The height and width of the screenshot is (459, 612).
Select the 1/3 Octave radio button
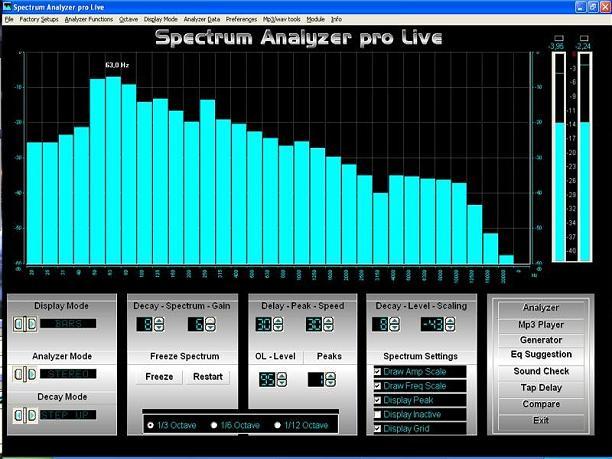click(x=150, y=425)
